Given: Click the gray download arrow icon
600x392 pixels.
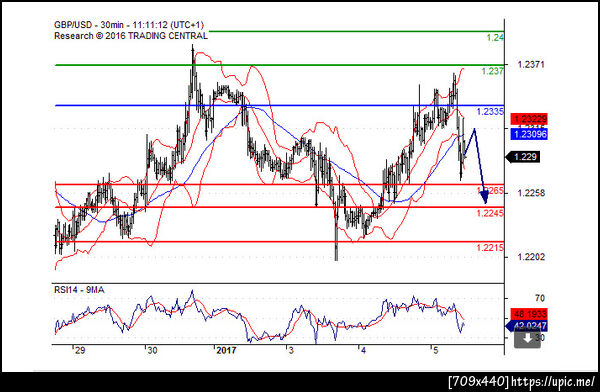Looking at the screenshot, I should [x=527, y=338].
